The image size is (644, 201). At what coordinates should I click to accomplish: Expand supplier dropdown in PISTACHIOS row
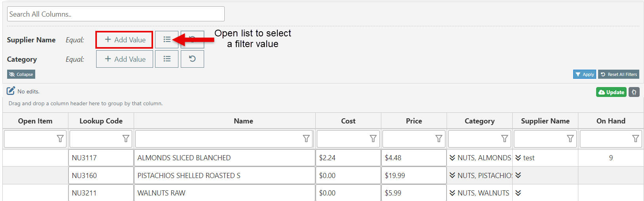(518, 175)
